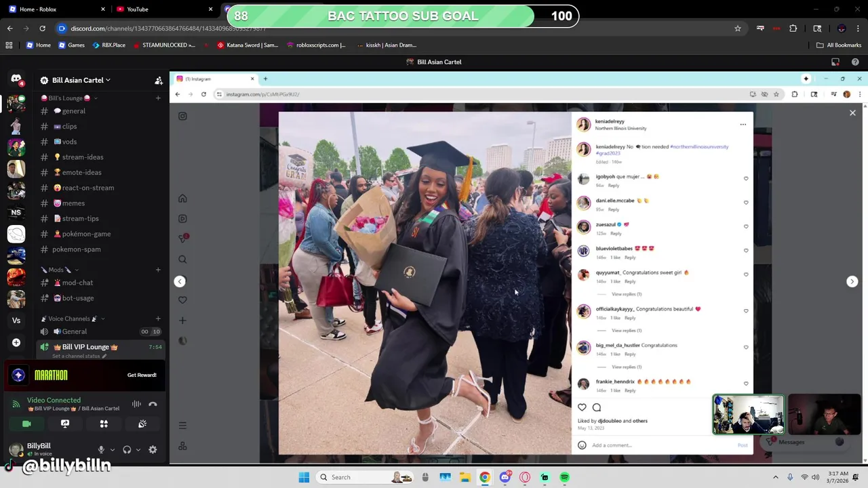Create a new Instagram post
Screen dimensions: 868x488
(x=182, y=320)
